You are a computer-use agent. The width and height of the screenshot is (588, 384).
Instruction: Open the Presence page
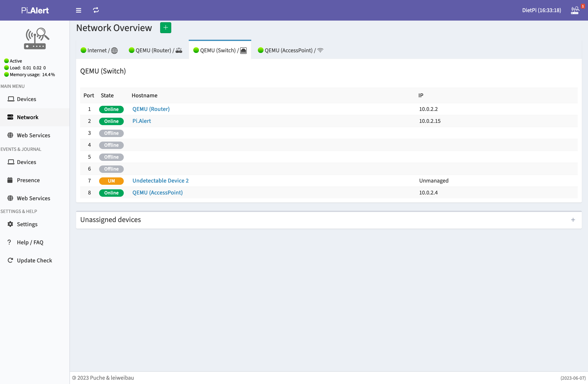point(35,180)
